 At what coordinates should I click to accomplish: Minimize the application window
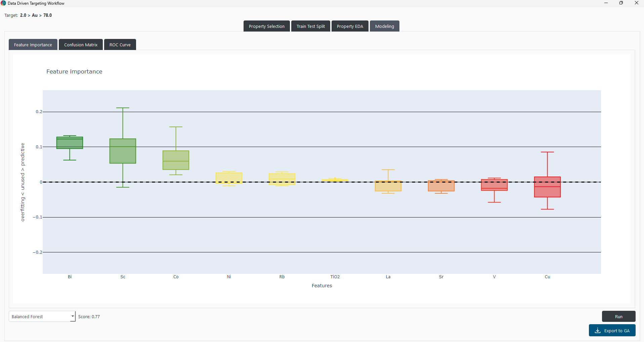tap(606, 3)
